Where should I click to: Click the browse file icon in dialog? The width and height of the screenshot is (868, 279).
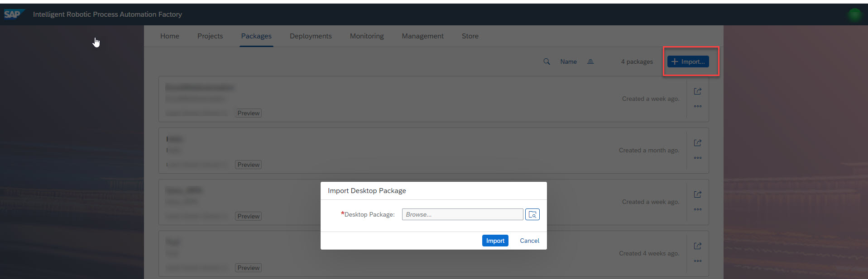point(532,215)
